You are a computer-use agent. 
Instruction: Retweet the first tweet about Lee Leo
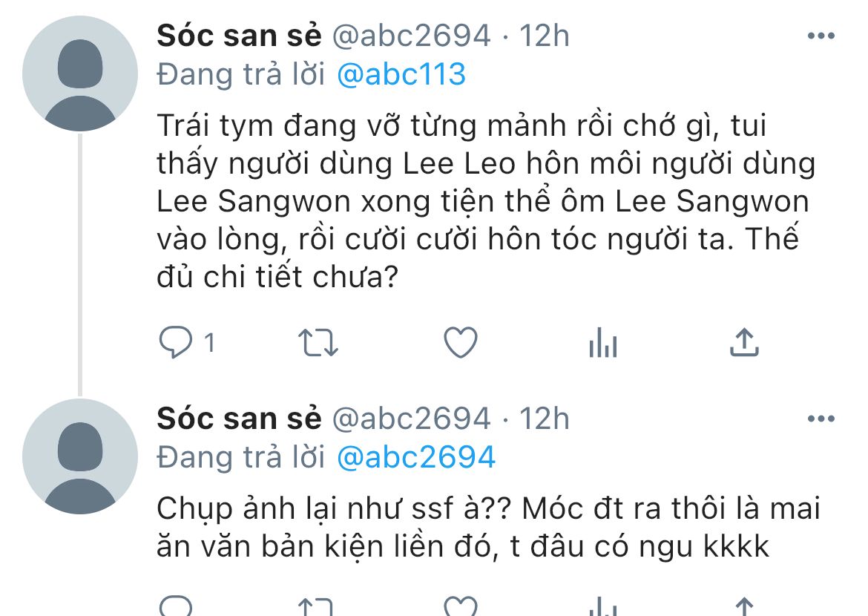318,343
